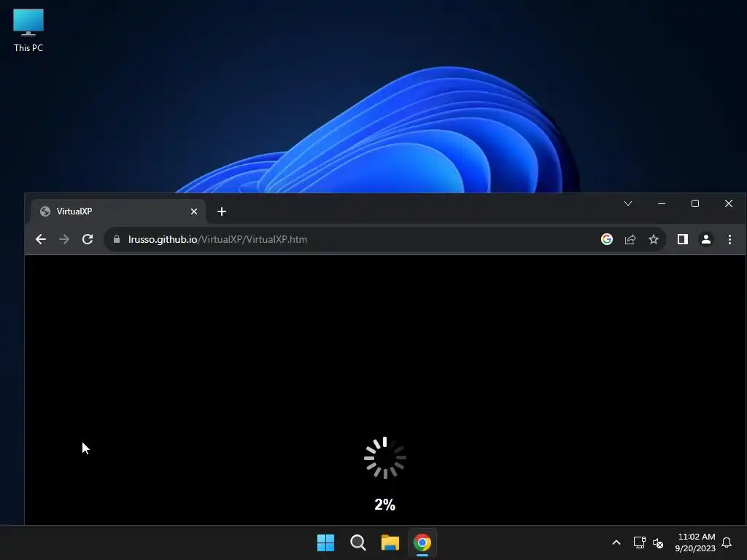Open notifications via the bell icon

point(727,542)
